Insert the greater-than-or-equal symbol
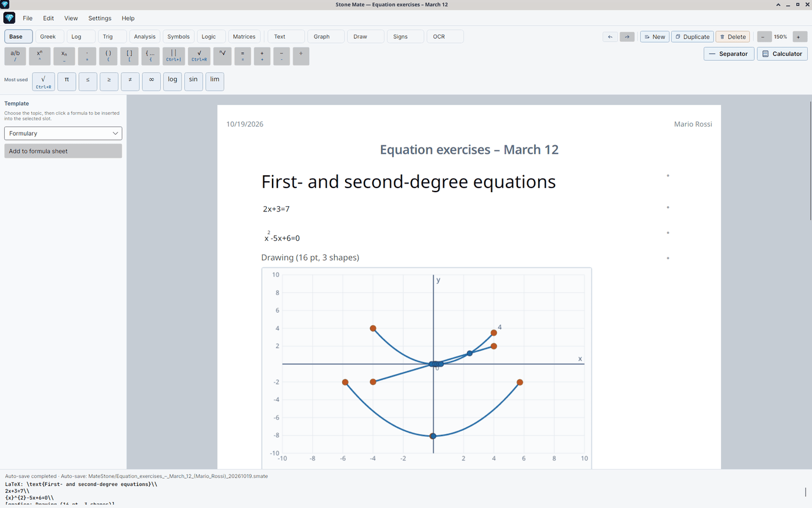Screen dimensions: 812x508 point(109,81)
